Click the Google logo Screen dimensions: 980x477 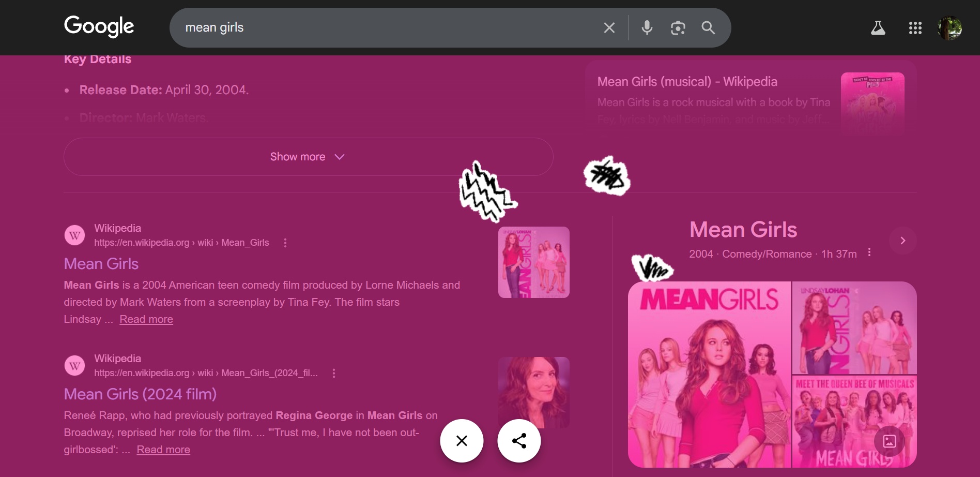coord(99,27)
